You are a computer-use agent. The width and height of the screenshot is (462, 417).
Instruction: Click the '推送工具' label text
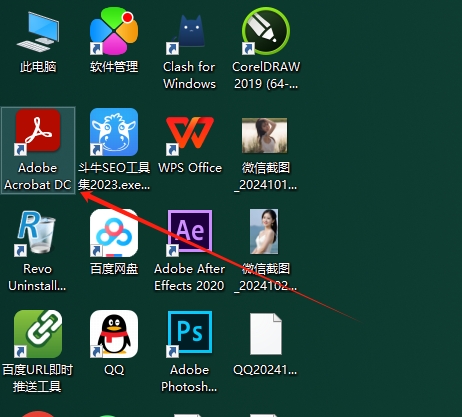37,387
